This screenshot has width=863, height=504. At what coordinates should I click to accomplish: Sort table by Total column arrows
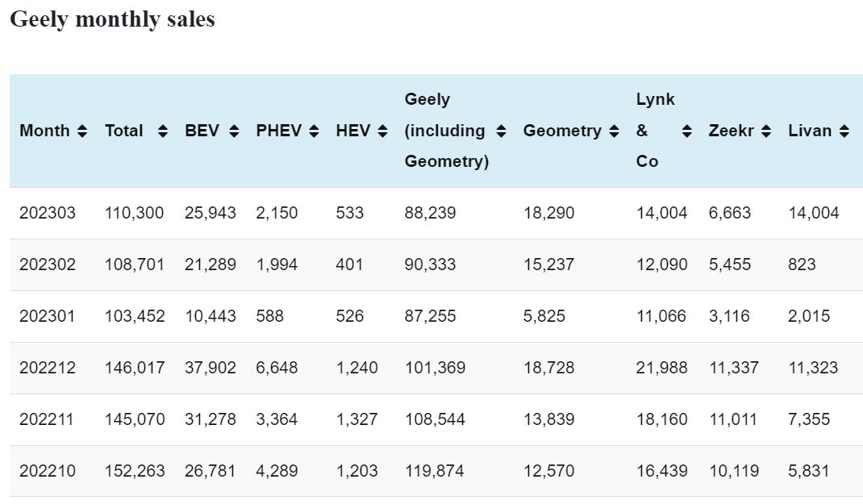[163, 131]
